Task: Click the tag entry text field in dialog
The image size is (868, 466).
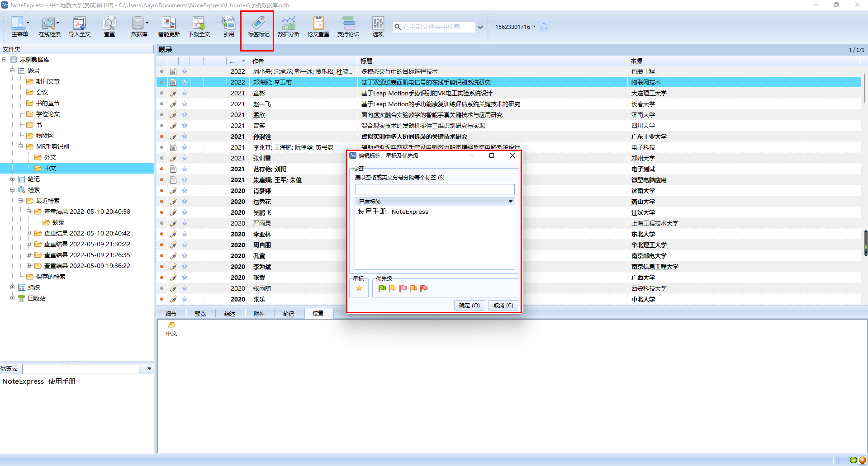Action: 434,189
